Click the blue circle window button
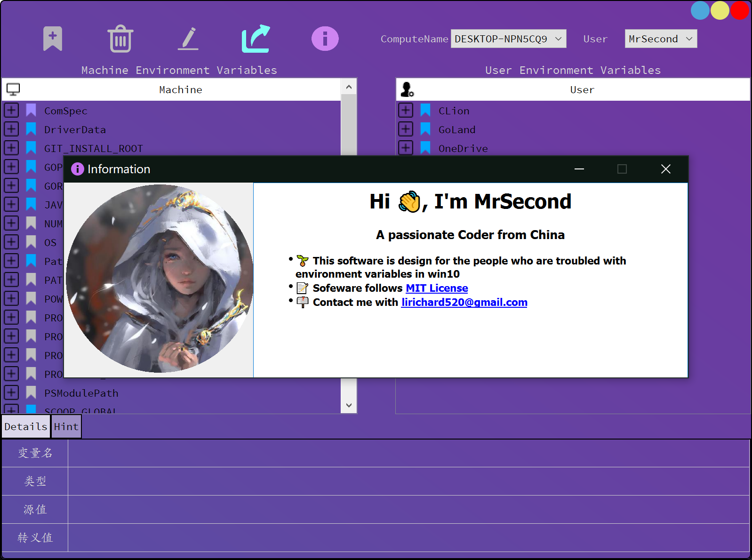The width and height of the screenshot is (752, 560). click(x=700, y=10)
